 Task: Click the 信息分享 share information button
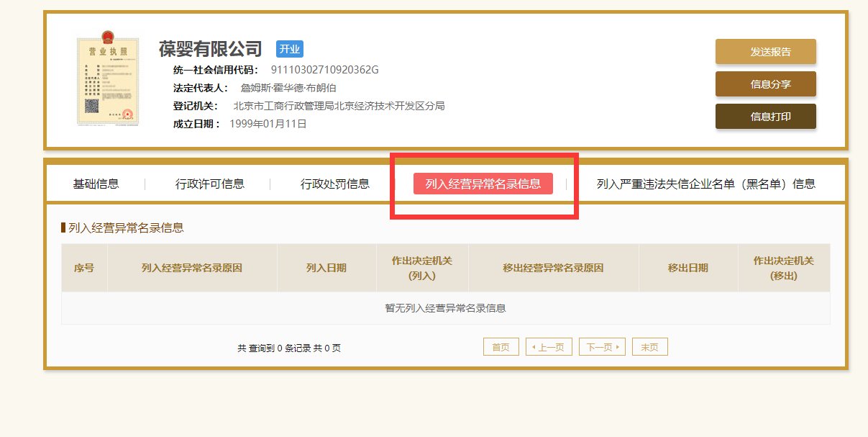tap(765, 84)
